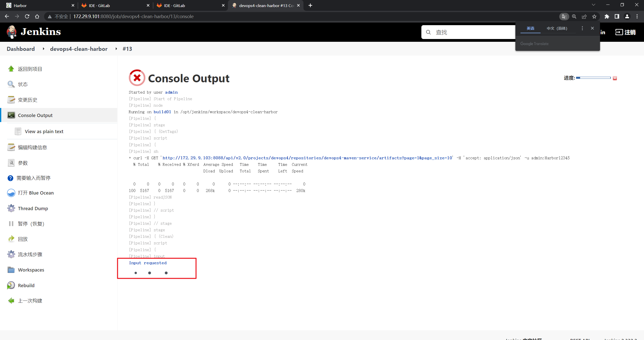Viewport: 644px width, 340px height.
Task: Open Blue Ocean view
Action: point(35,193)
